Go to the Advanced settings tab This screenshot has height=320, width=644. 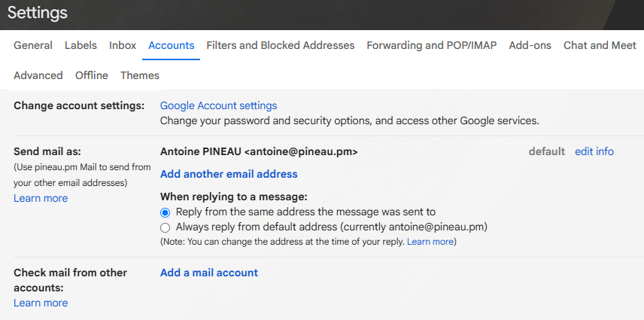[38, 75]
